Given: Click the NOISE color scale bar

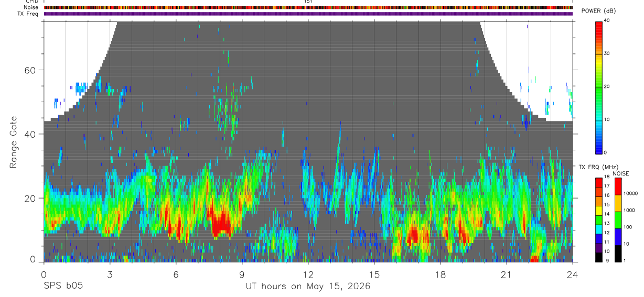Looking at the screenshot, I should (x=618, y=219).
